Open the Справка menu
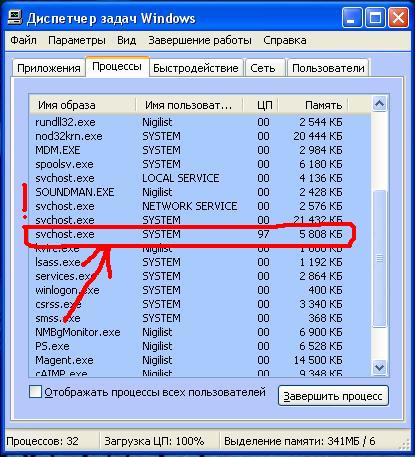Image resolution: width=418 pixels, height=457 pixels. (x=285, y=40)
